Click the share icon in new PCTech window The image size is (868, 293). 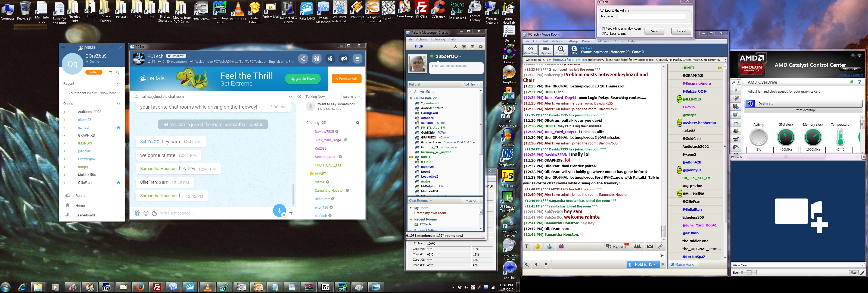click(303, 59)
